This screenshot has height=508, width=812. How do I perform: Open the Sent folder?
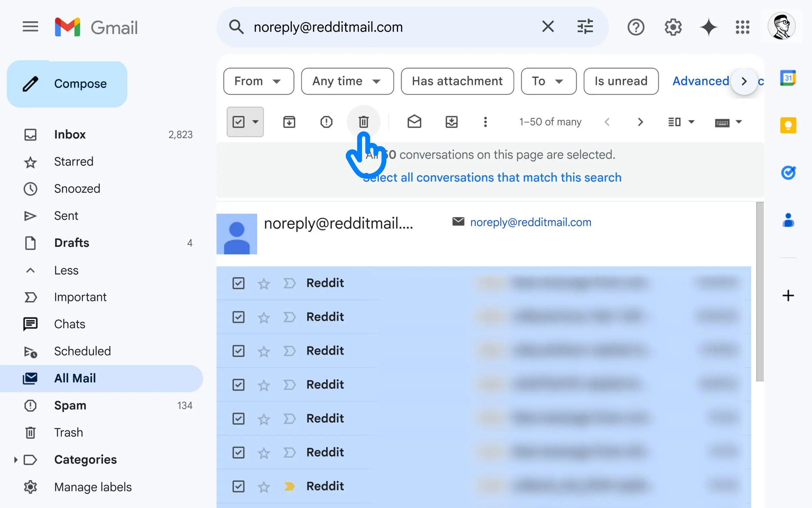[101, 216]
